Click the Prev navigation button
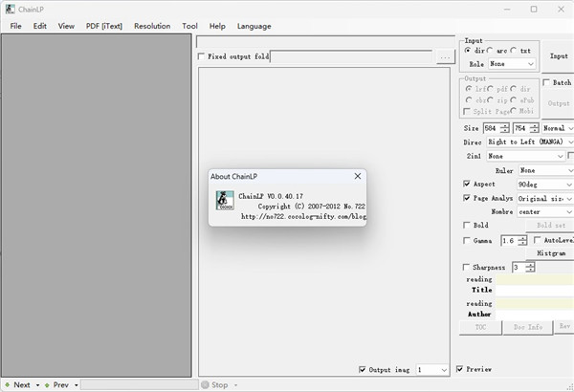 57,385
